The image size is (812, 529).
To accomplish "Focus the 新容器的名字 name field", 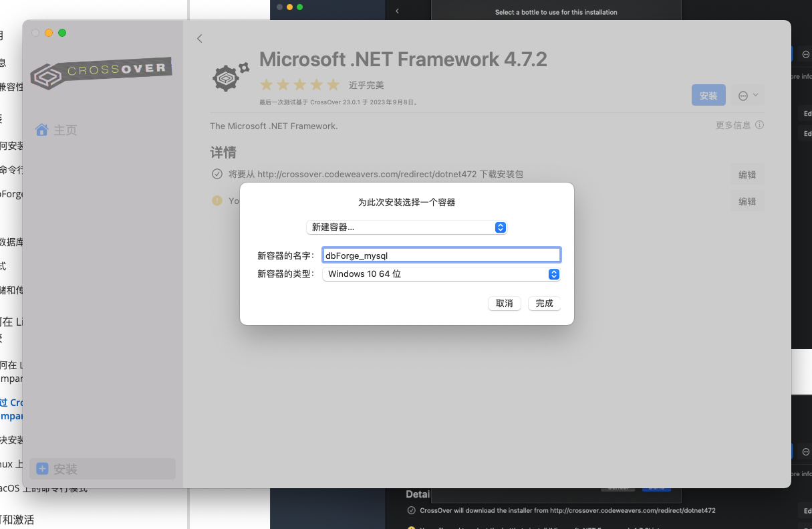I will pyautogui.click(x=441, y=255).
